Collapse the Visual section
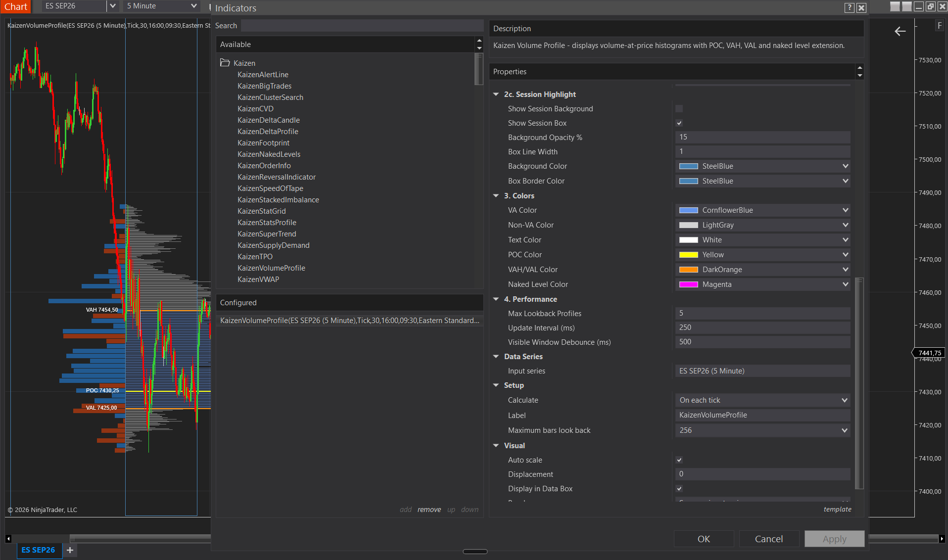The width and height of the screenshot is (948, 560). (496, 446)
